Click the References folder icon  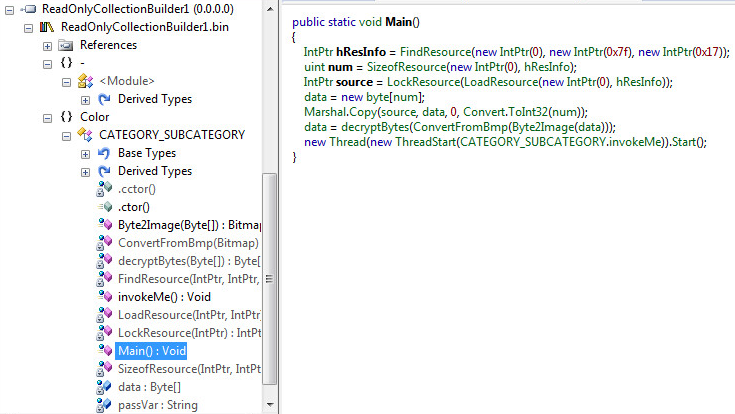click(66, 45)
